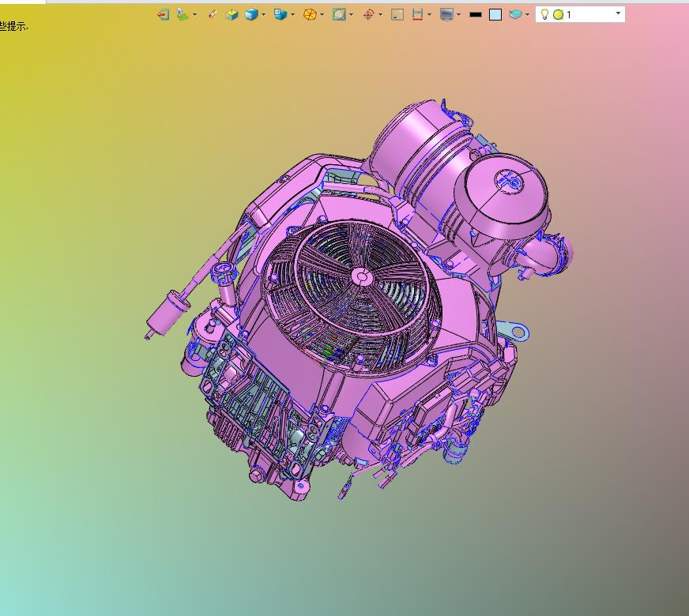Expand the blue cube display mode dropdown
This screenshot has width=689, height=616.
click(x=264, y=15)
